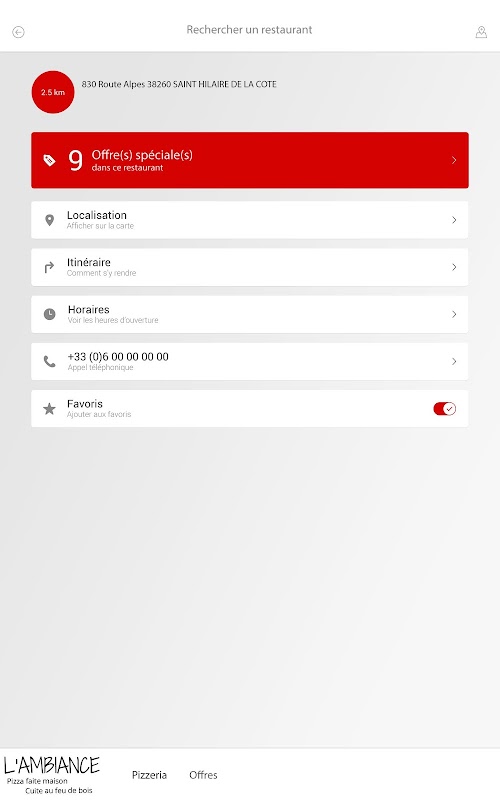Open the Pizzeria tab
The width and height of the screenshot is (500, 800).
coord(149,775)
